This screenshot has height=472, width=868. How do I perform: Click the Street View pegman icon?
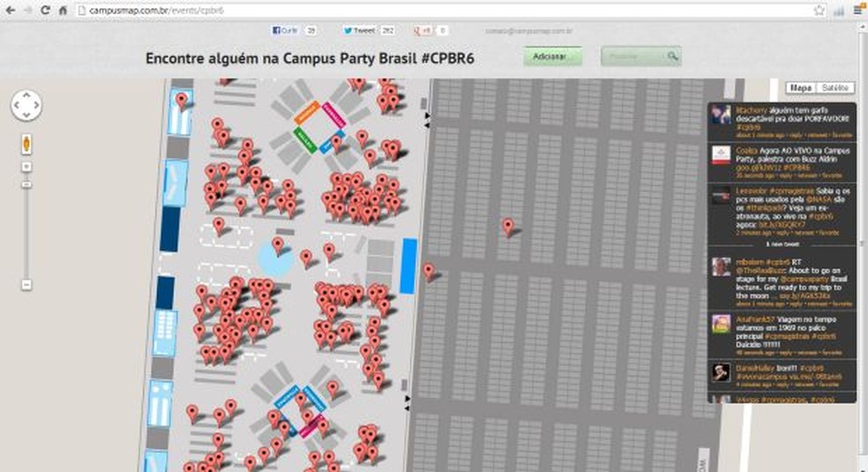[26, 145]
